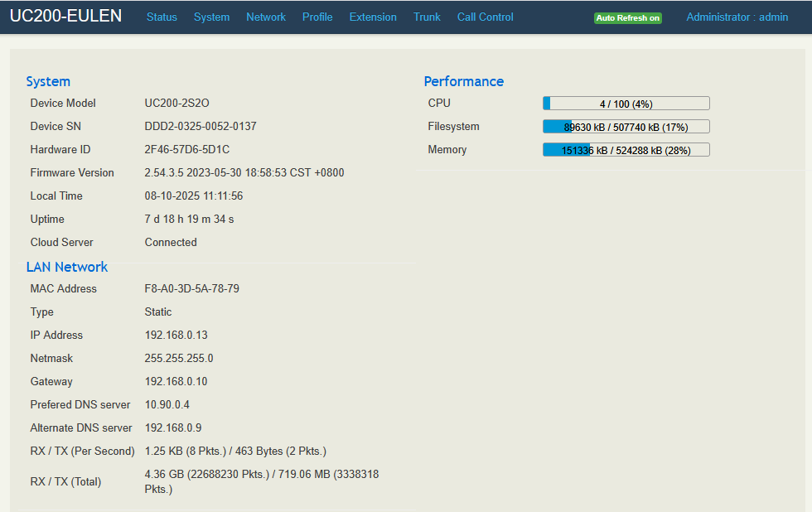812x512 pixels.
Task: Click the CPU usage progress bar
Action: (x=626, y=104)
